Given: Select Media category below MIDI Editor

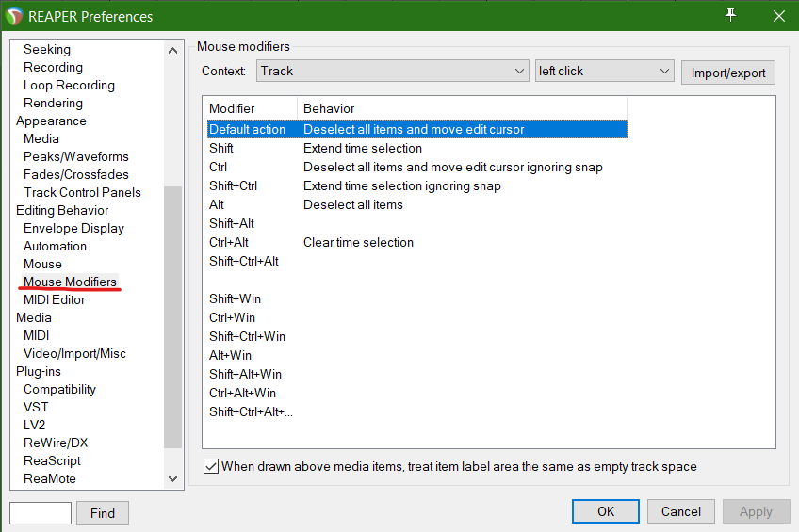Looking at the screenshot, I should click(x=34, y=317).
